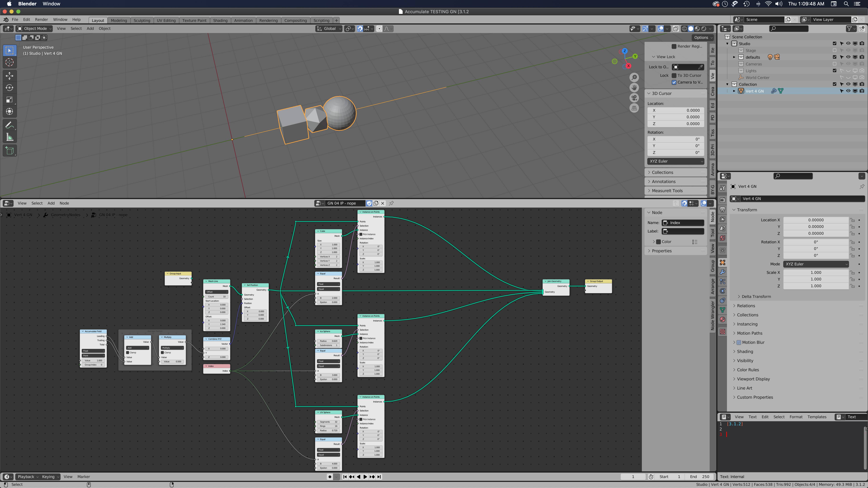Open the Object Mode dropdown
This screenshot has width=868, height=488.
coord(34,29)
